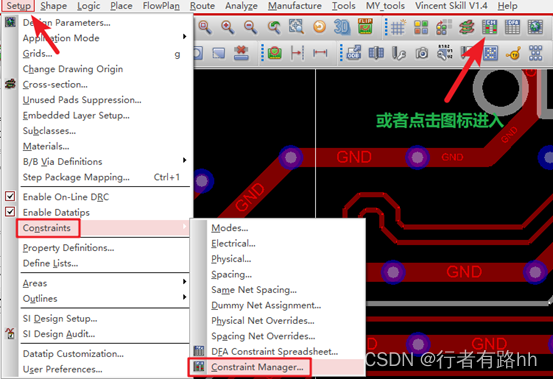Screen dimensions: 553x379
Task: Click the orange Refresh icon
Action: click(x=320, y=27)
